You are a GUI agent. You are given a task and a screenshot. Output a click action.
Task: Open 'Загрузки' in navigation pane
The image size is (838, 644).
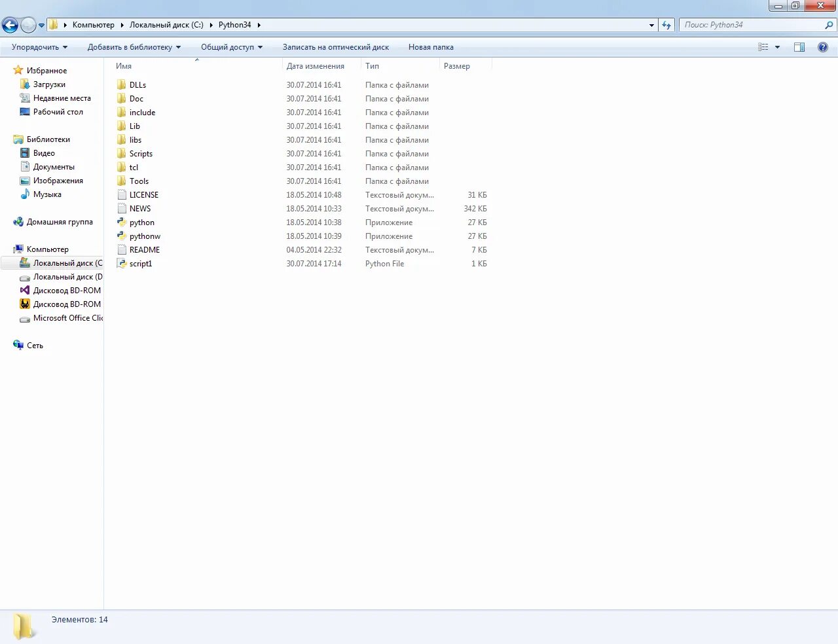click(49, 84)
